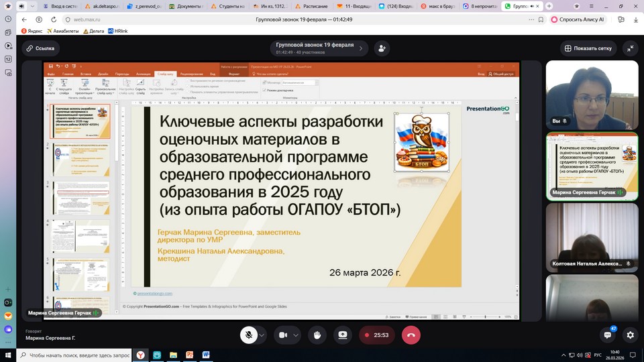End the call with red hang-up button

pos(411,335)
